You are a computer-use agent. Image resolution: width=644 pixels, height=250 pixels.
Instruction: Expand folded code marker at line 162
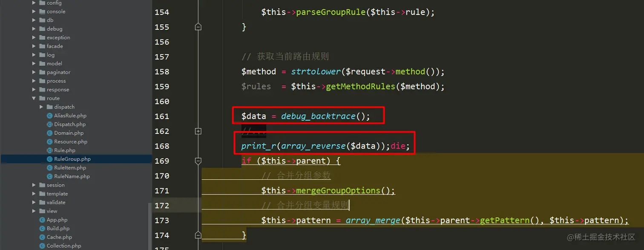[x=198, y=131]
